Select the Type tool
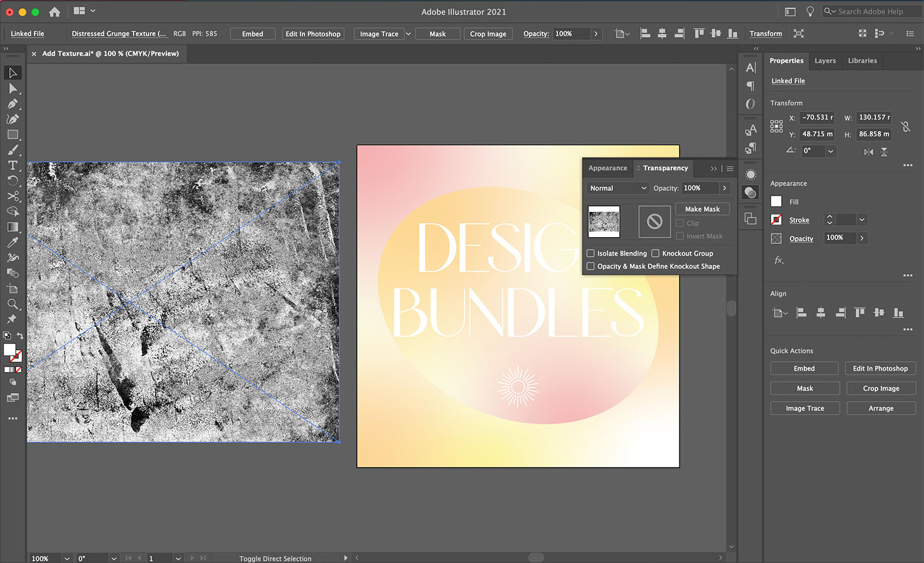Viewport: 924px width, 563px height. [x=12, y=165]
